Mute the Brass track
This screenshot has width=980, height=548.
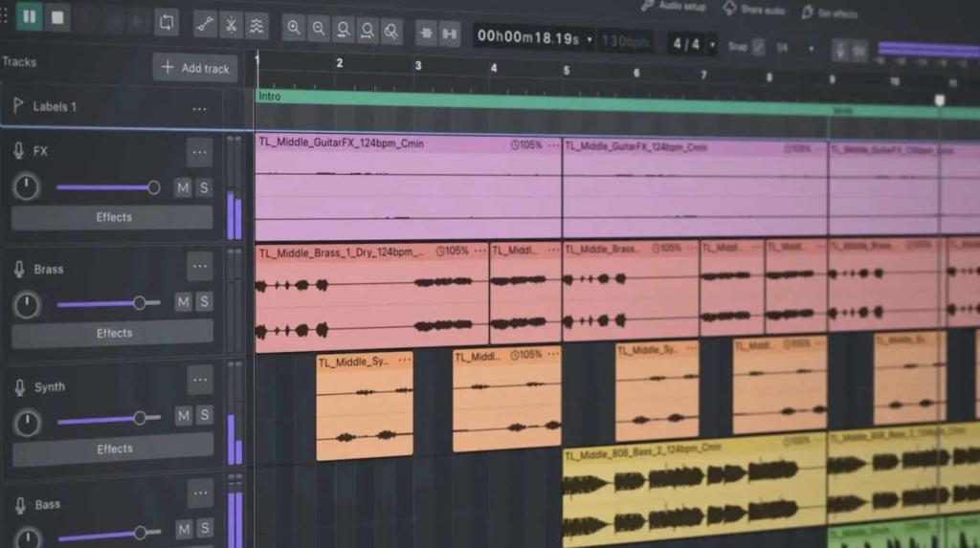tap(183, 302)
